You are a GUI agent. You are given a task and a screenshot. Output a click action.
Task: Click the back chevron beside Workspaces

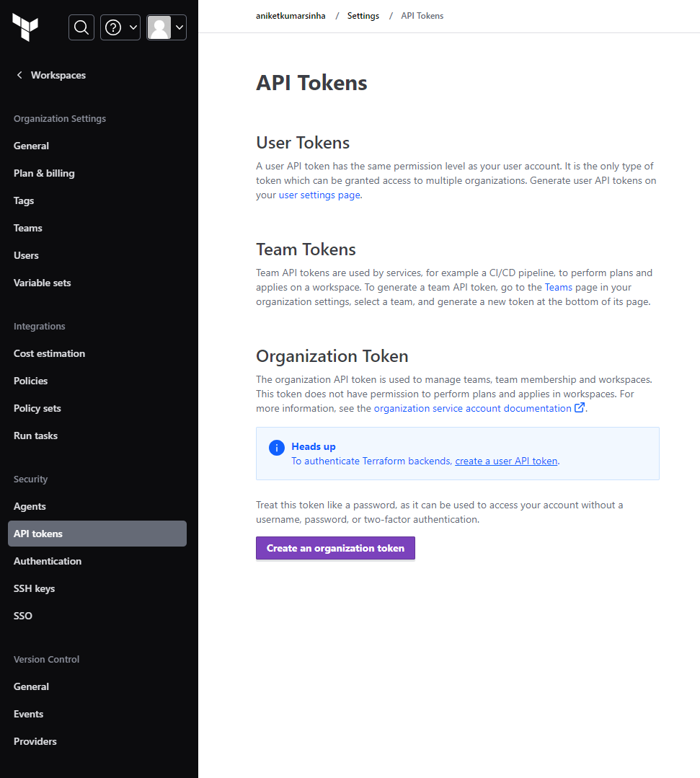click(20, 75)
